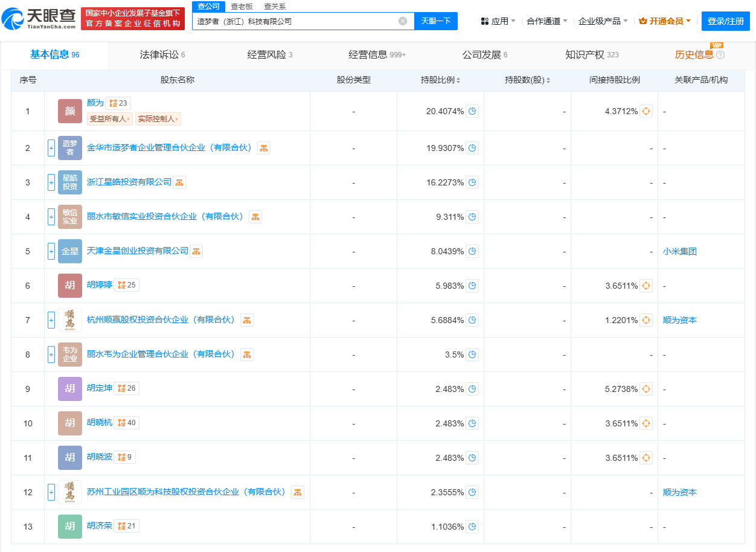Screen dimensions: 756x552
Task: Click target icon next to 4.3712% indirect ratio
Action: pos(646,111)
